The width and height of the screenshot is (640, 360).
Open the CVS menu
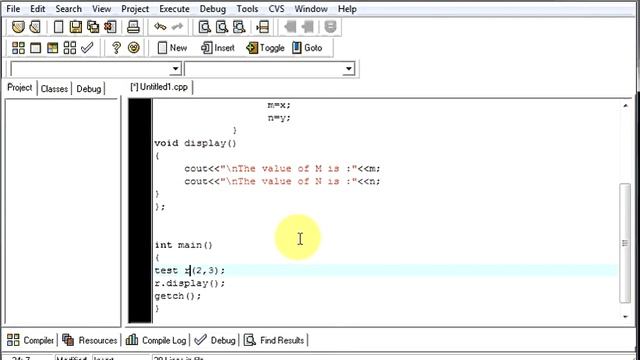click(276, 9)
